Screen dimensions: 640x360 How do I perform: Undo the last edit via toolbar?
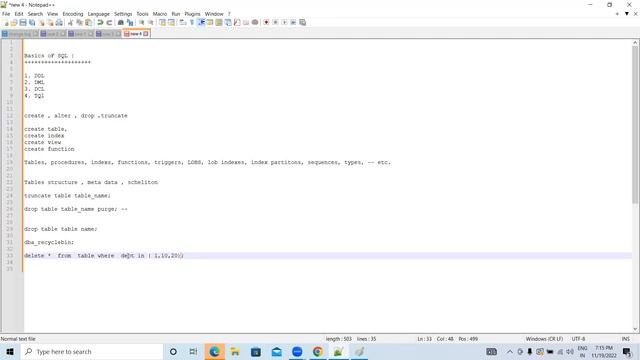coord(100,22)
